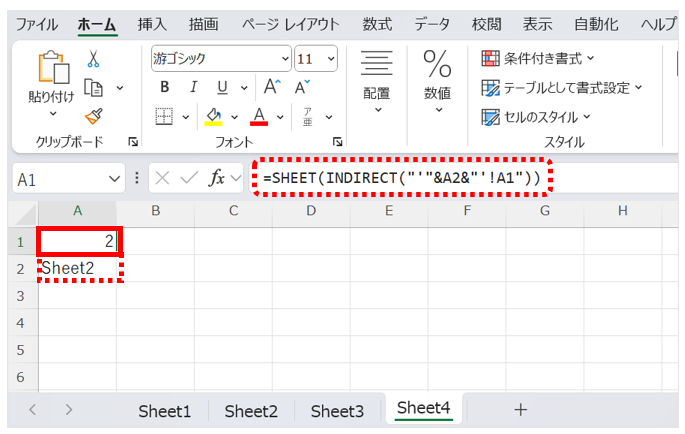Open Cell Styles (セルのスタイル)
This screenshot has width=685, height=434.
(536, 117)
